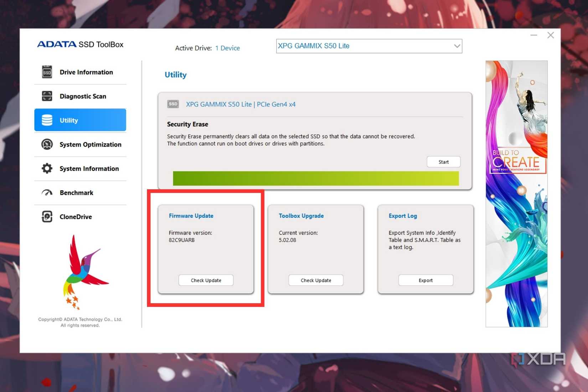Image resolution: width=588 pixels, height=392 pixels.
Task: Open the Build to Create ad banner
Action: pos(516,194)
